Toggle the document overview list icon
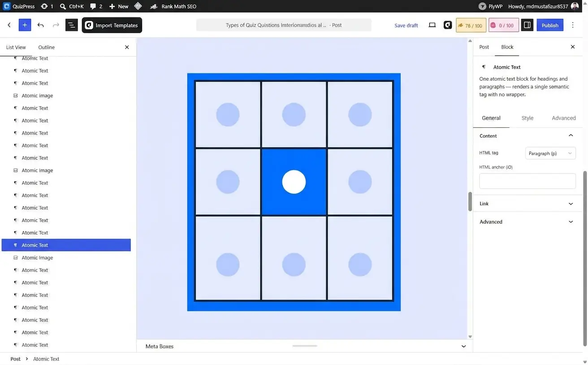This screenshot has width=588, height=365. pyautogui.click(x=71, y=25)
